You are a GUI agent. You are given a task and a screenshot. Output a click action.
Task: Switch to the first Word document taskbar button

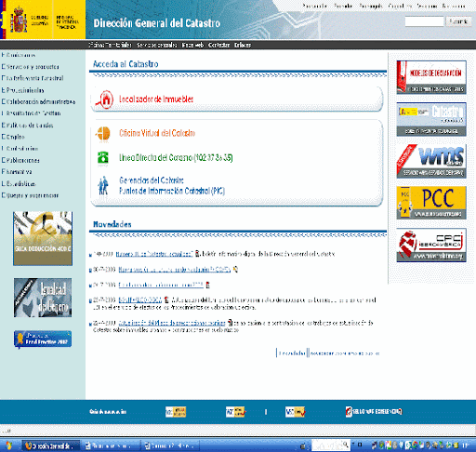[111, 445]
